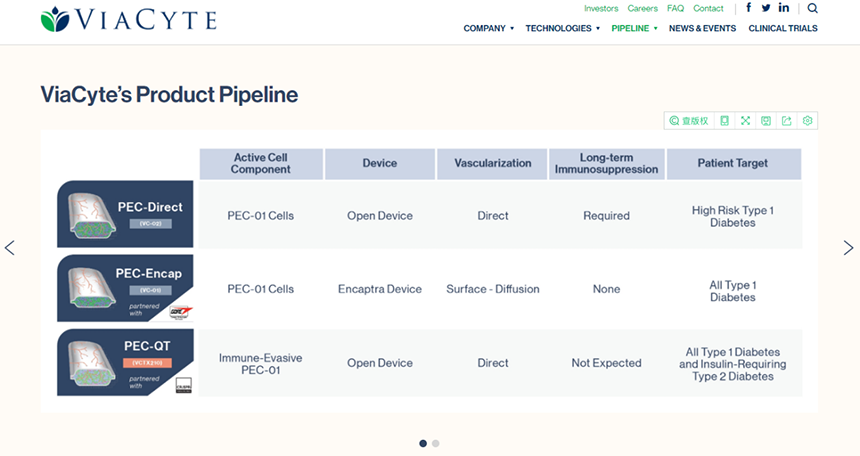The width and height of the screenshot is (860, 456).
Task: Open the Investors link
Action: (x=601, y=8)
